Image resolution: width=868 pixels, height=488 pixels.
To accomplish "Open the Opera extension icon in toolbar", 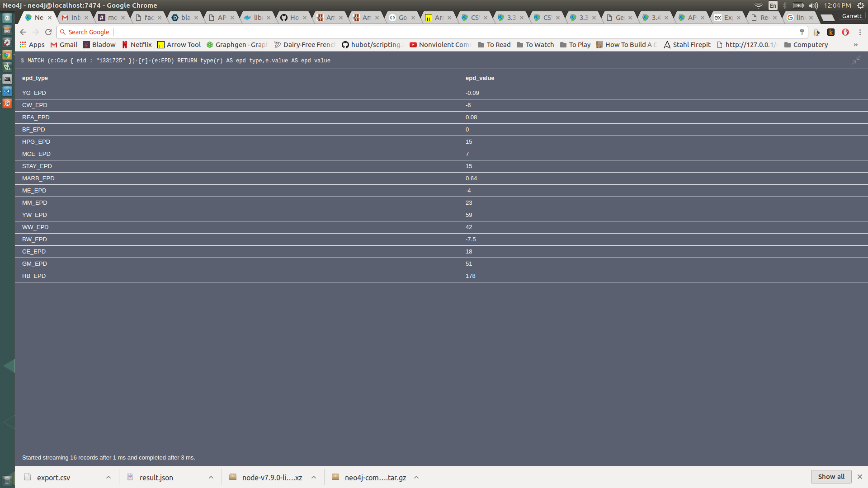I will (845, 32).
